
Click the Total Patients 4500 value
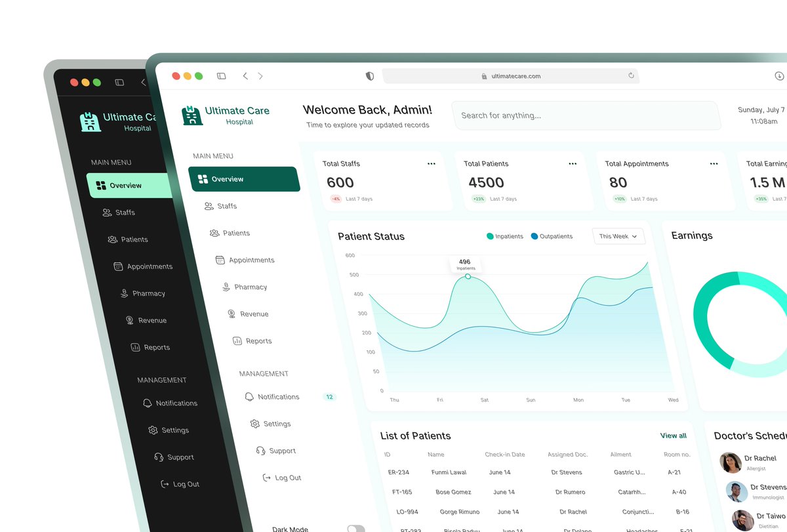(x=486, y=182)
